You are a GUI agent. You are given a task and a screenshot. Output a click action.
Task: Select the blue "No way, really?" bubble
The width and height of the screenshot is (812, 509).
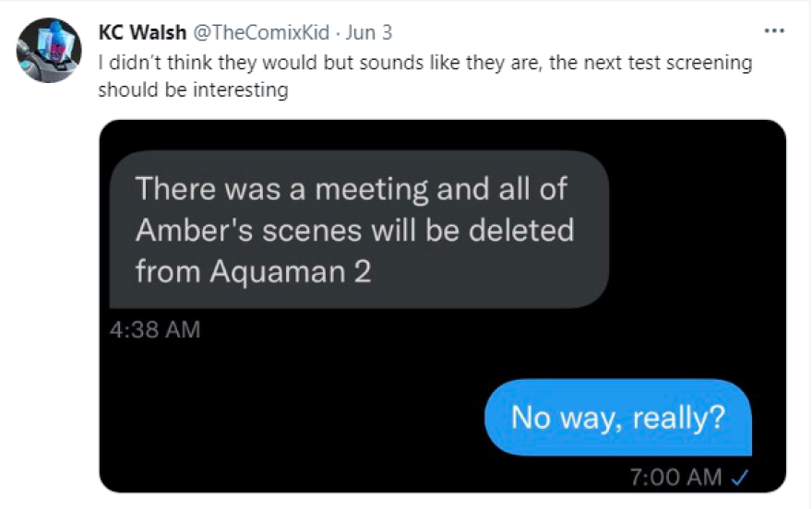click(618, 418)
